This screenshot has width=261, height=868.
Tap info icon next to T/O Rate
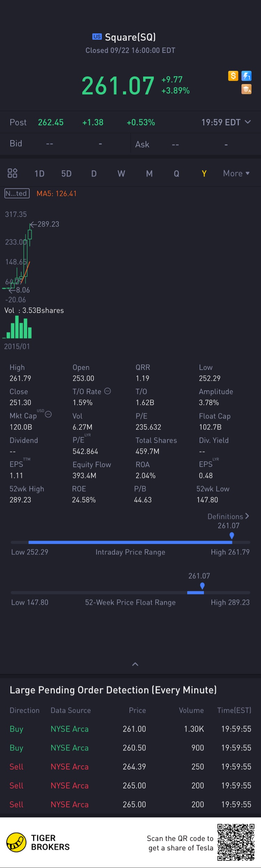coord(108,391)
